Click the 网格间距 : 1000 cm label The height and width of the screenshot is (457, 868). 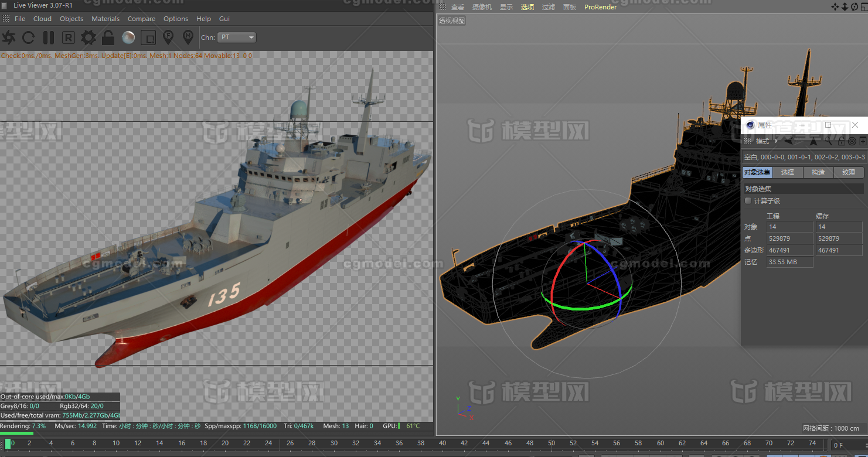(x=831, y=428)
